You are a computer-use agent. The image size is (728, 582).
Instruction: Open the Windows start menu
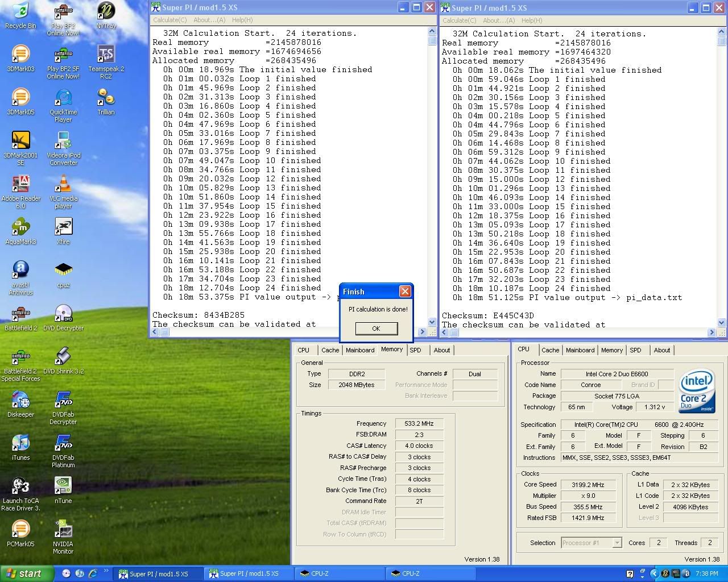pyautogui.click(x=27, y=573)
